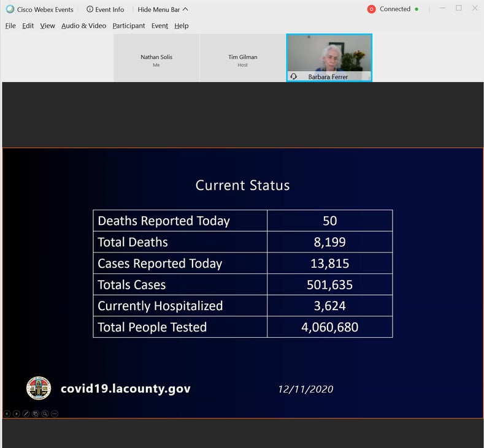Screen dimensions: 484x448
Task: Advance to next slide with right arrow icon
Action: point(17,414)
